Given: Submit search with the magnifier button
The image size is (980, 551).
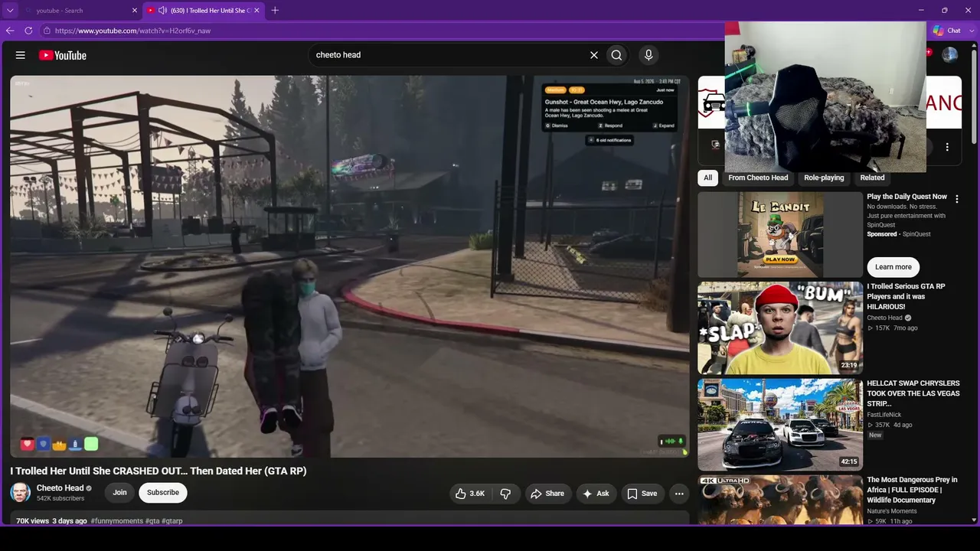Looking at the screenshot, I should (x=616, y=55).
